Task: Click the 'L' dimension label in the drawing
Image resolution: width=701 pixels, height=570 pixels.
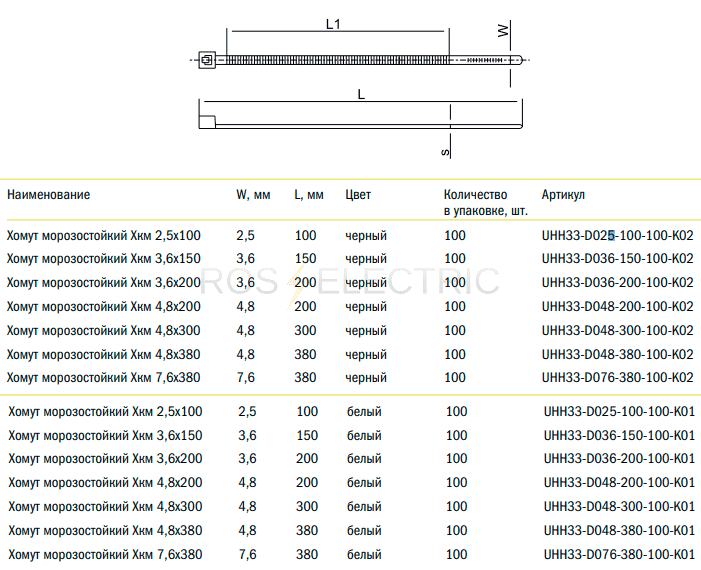Action: tap(361, 94)
